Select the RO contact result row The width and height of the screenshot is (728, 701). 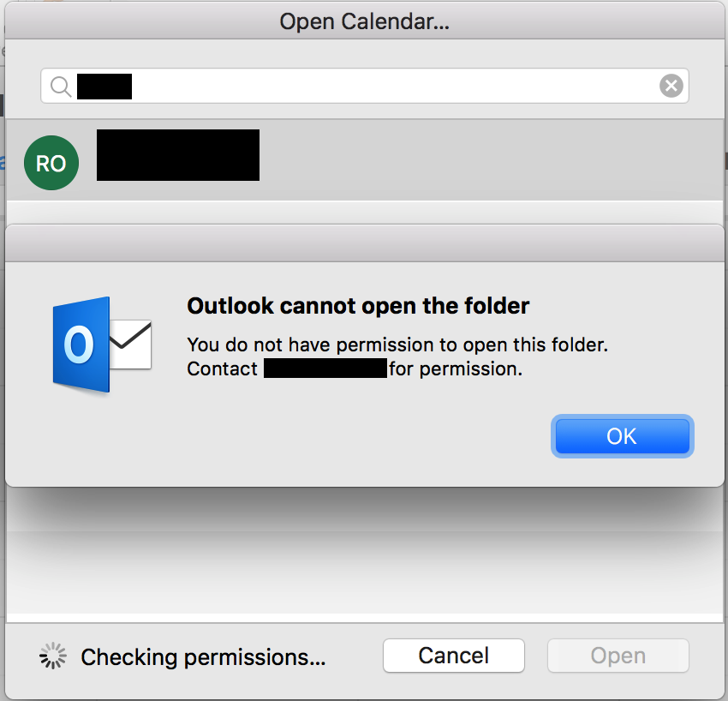365,160
